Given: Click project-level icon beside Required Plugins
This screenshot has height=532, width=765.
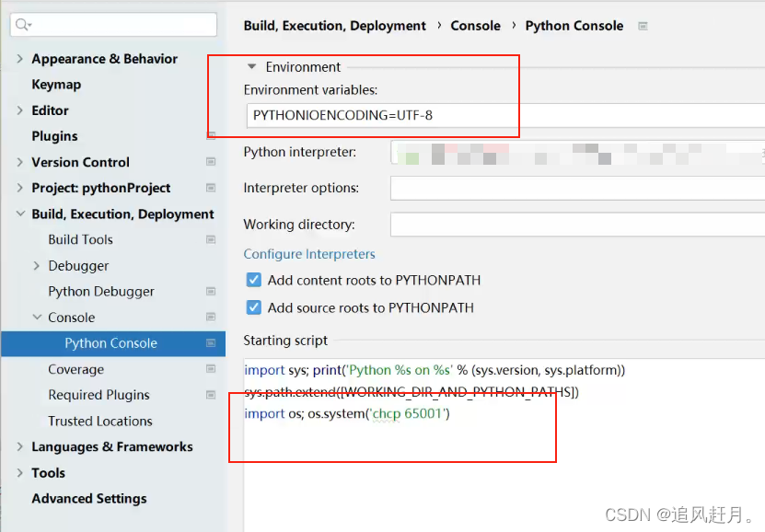Looking at the screenshot, I should [x=211, y=395].
